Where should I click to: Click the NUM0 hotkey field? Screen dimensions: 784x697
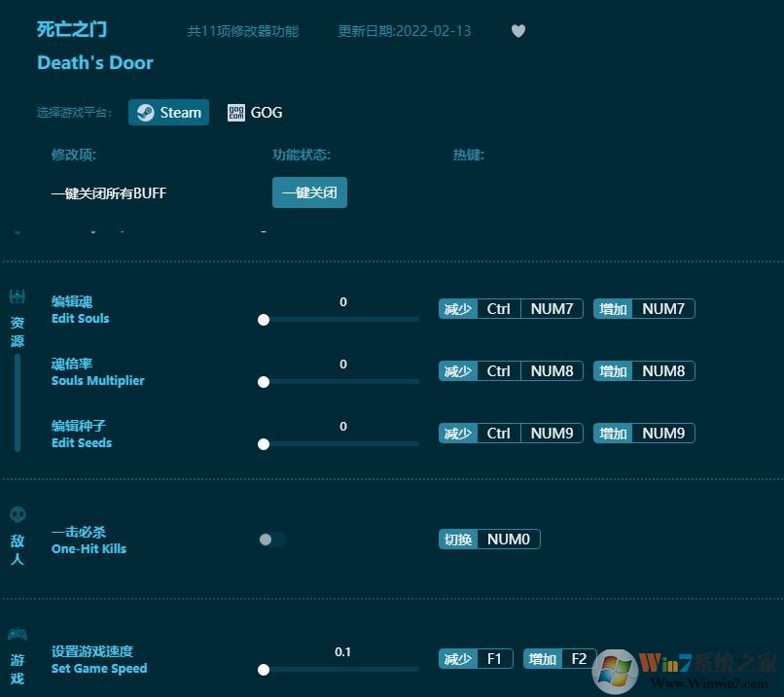(509, 540)
